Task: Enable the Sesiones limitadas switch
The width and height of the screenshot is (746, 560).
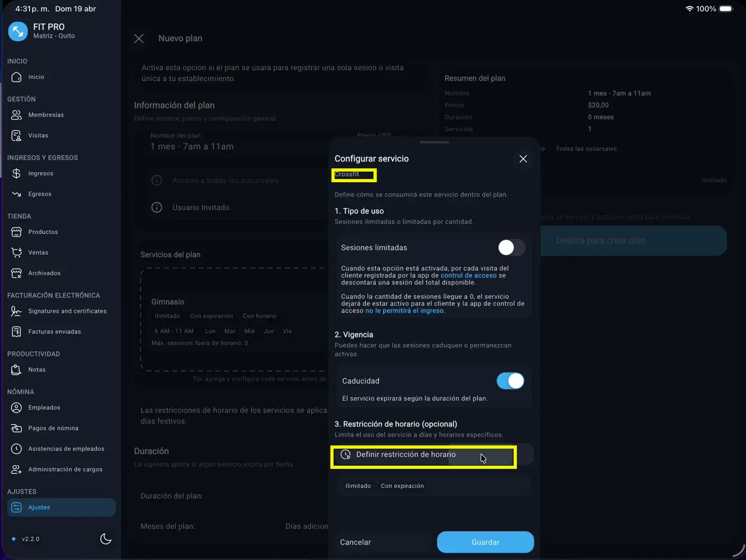Action: tap(511, 248)
